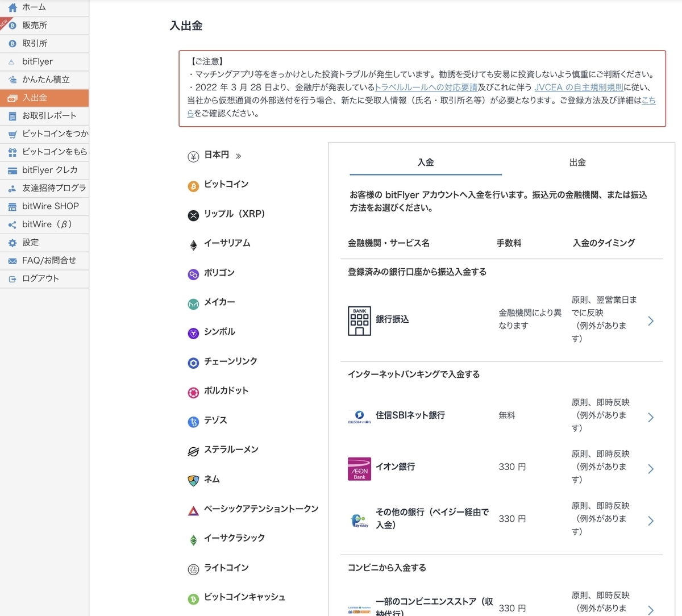Open the chevron arrow for 住信SBIネット銀行 row
Screen dimensions: 682x616
[x=651, y=418]
